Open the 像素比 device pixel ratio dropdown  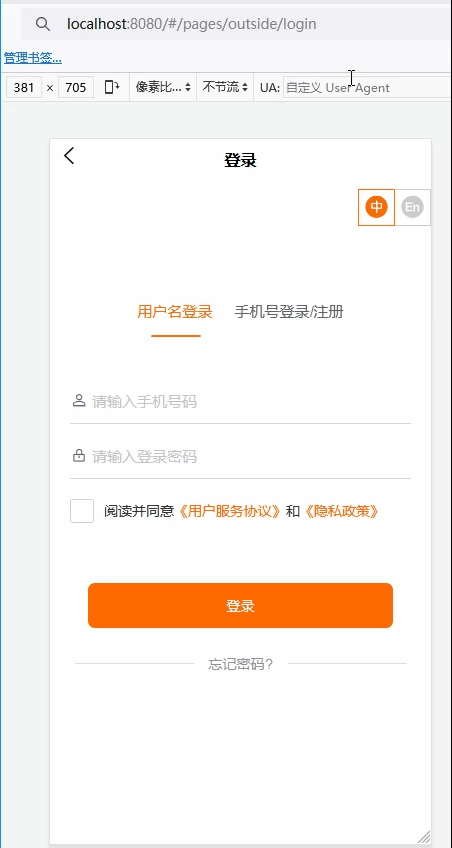pos(163,87)
